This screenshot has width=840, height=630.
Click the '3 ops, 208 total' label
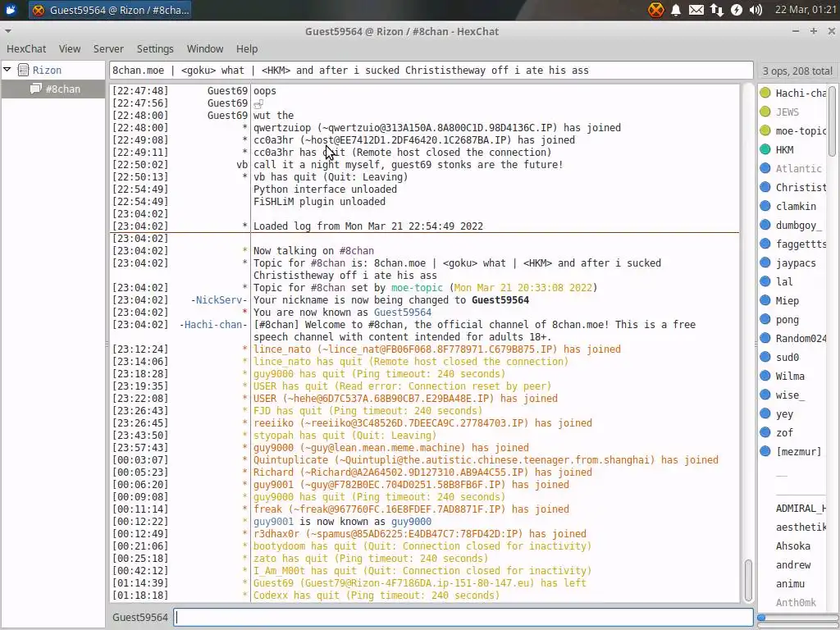point(797,71)
